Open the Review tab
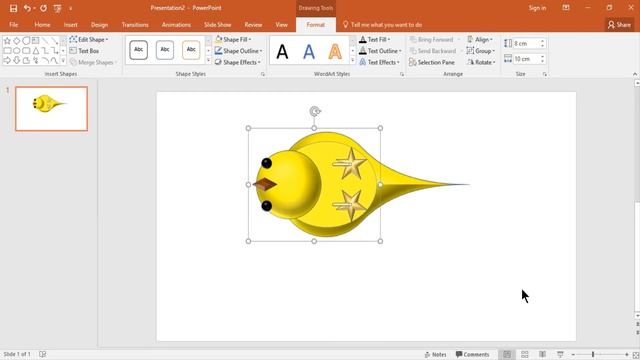This screenshot has height=360, width=640. click(253, 25)
